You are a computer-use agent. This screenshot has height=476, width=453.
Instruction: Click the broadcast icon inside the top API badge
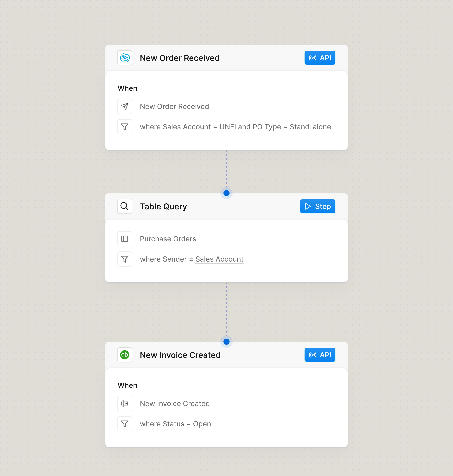tap(312, 58)
